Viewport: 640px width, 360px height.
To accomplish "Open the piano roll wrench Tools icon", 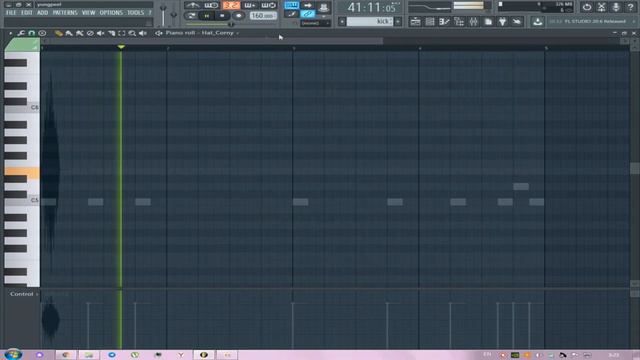I will coord(21,33).
